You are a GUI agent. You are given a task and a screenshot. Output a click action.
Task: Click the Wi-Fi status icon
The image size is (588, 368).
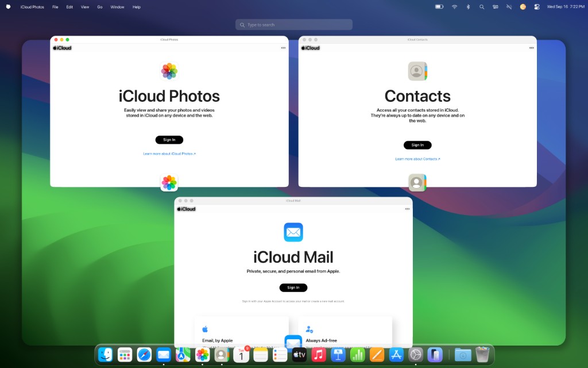[455, 7]
